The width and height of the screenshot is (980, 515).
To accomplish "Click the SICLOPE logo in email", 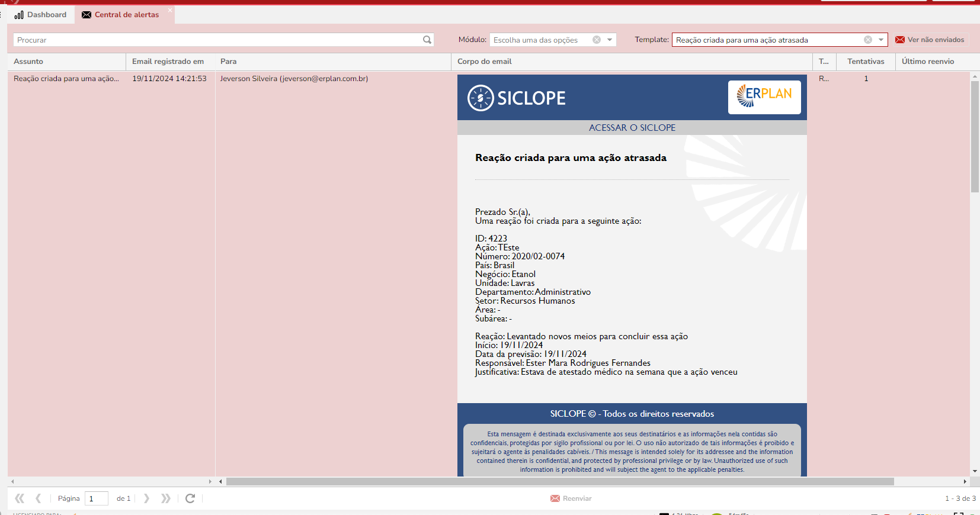I will coord(516,98).
